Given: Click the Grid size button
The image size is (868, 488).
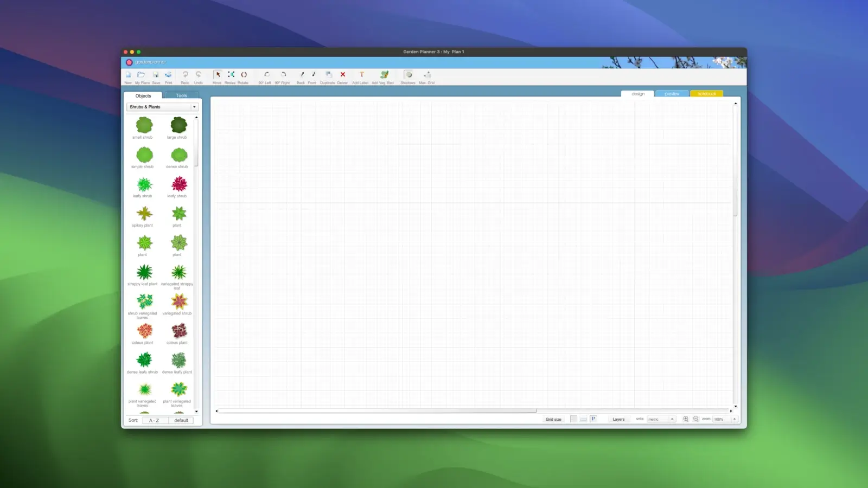Looking at the screenshot, I should [x=553, y=419].
